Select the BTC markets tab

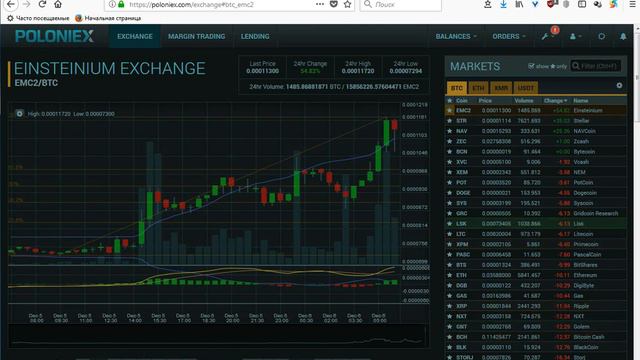(x=457, y=88)
